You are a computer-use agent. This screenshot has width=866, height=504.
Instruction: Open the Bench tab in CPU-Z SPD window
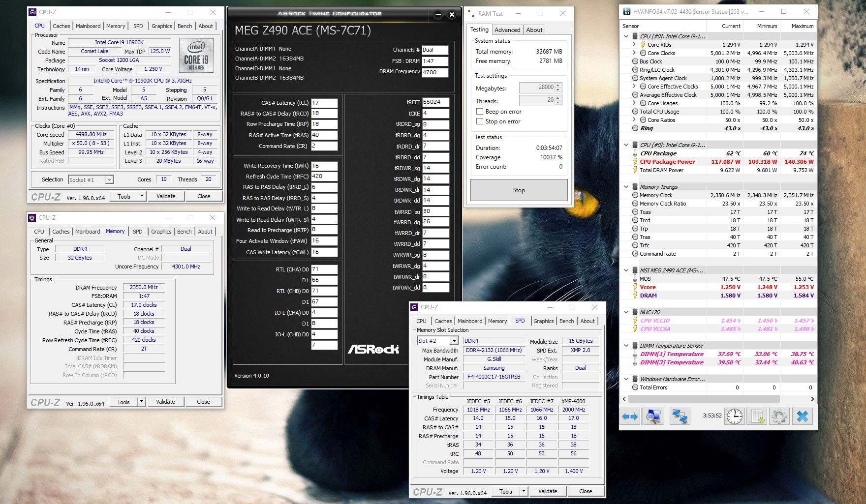[567, 321]
